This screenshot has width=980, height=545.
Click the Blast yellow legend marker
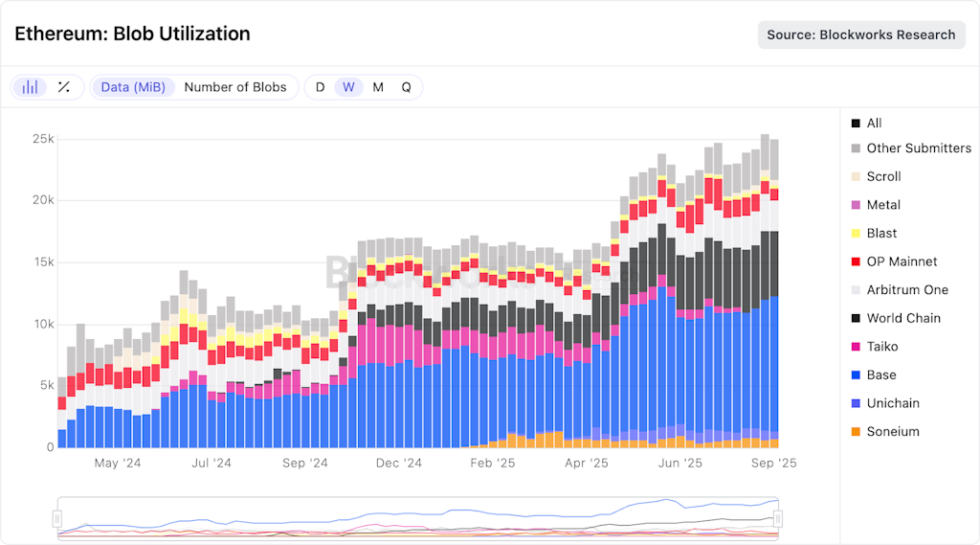click(856, 234)
